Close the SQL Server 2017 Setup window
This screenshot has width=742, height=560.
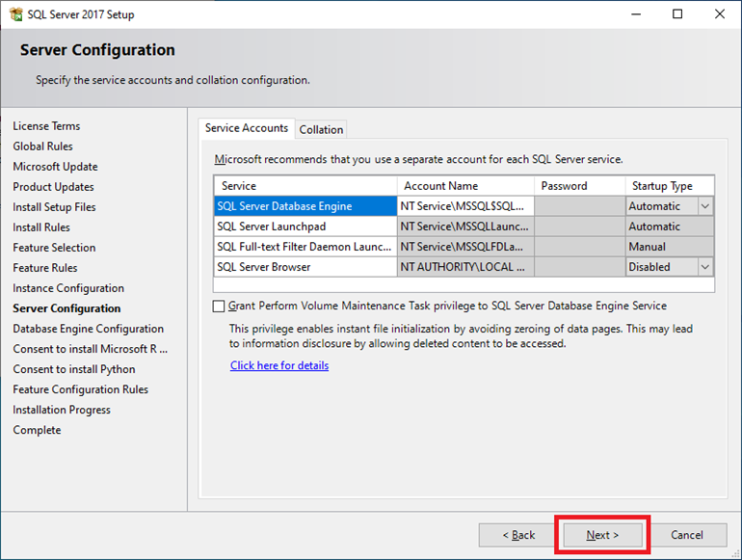click(719, 14)
